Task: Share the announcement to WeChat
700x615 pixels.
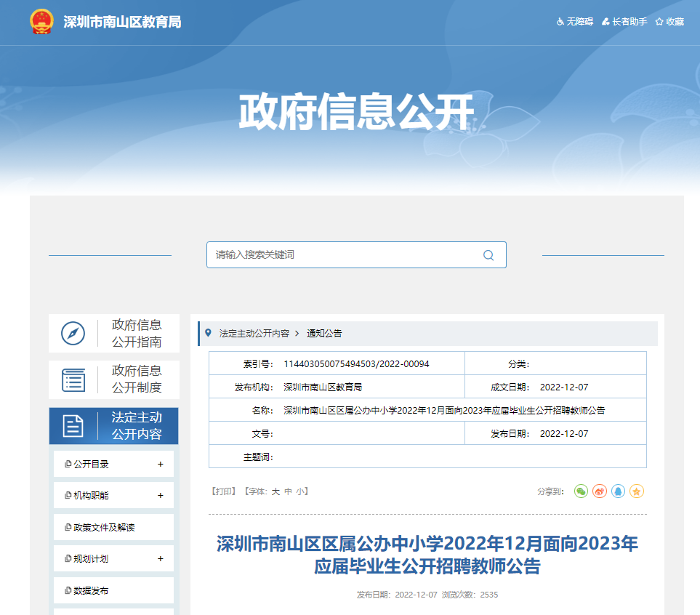Action: 581,491
